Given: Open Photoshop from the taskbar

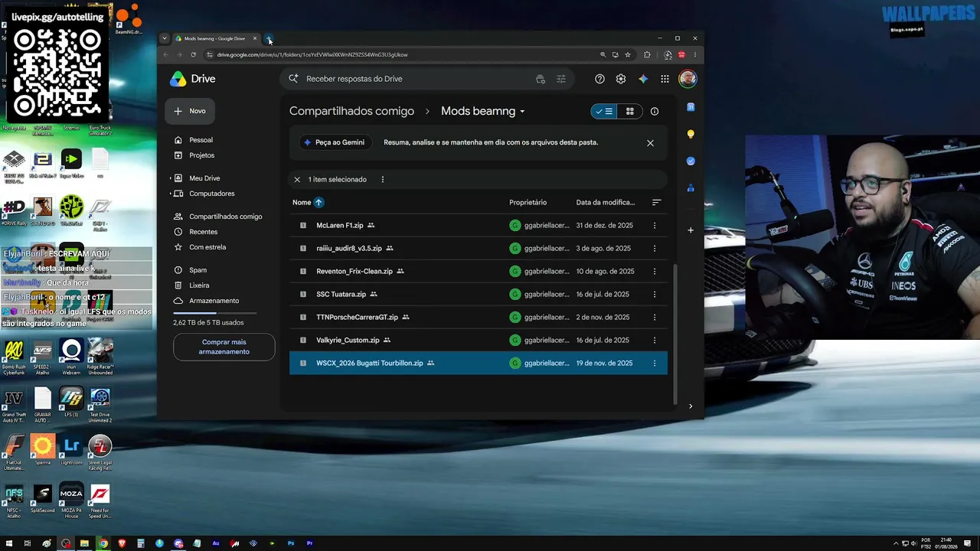Looking at the screenshot, I should click(x=291, y=543).
